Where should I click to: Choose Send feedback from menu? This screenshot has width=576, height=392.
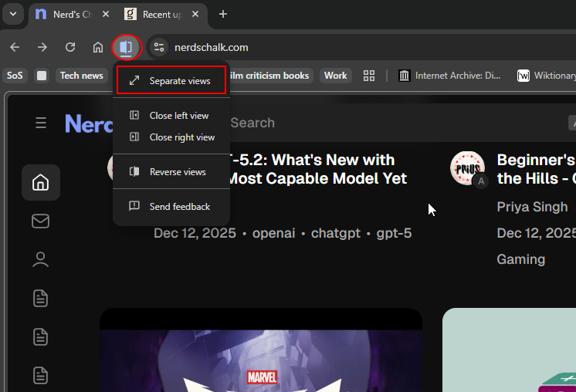click(x=171, y=206)
